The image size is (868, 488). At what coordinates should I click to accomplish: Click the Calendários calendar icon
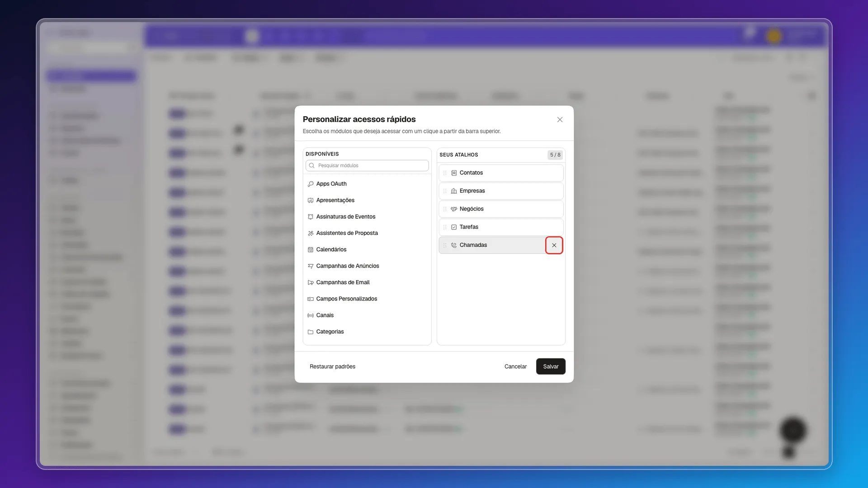311,249
